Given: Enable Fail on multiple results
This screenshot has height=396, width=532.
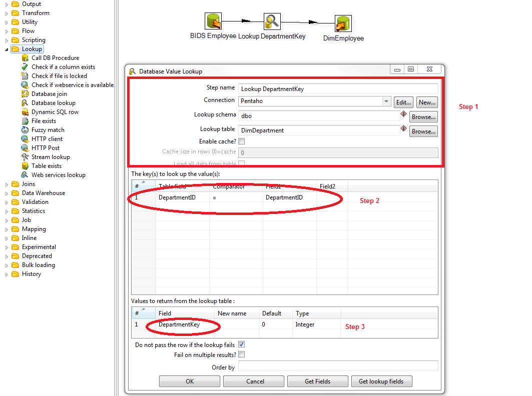Looking at the screenshot, I should (242, 353).
